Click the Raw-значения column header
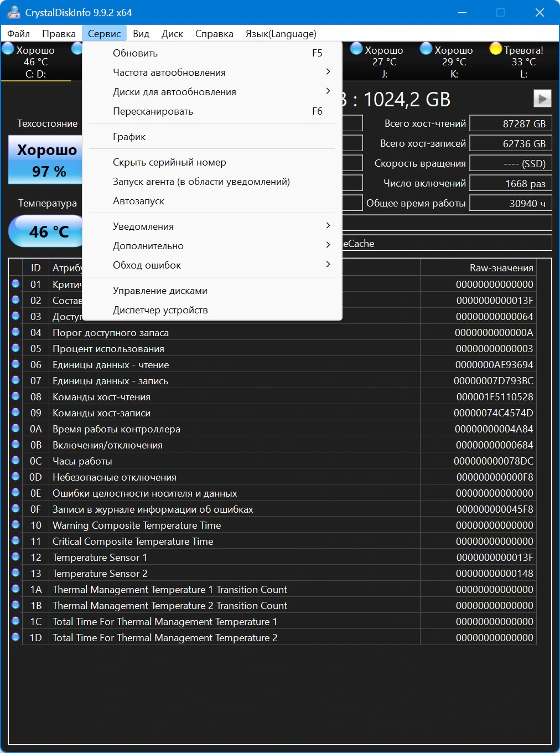This screenshot has width=560, height=753. point(478,267)
